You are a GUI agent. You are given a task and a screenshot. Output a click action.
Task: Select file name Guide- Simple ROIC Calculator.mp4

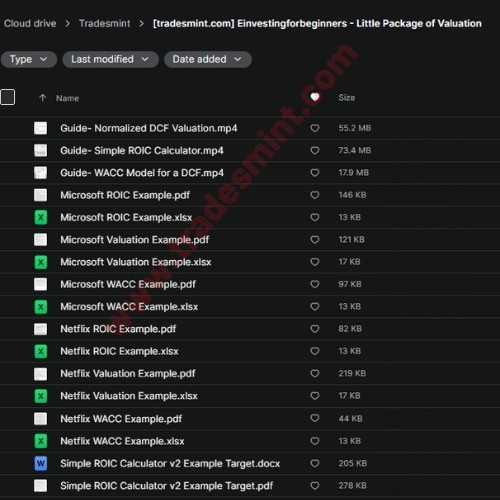click(x=142, y=151)
